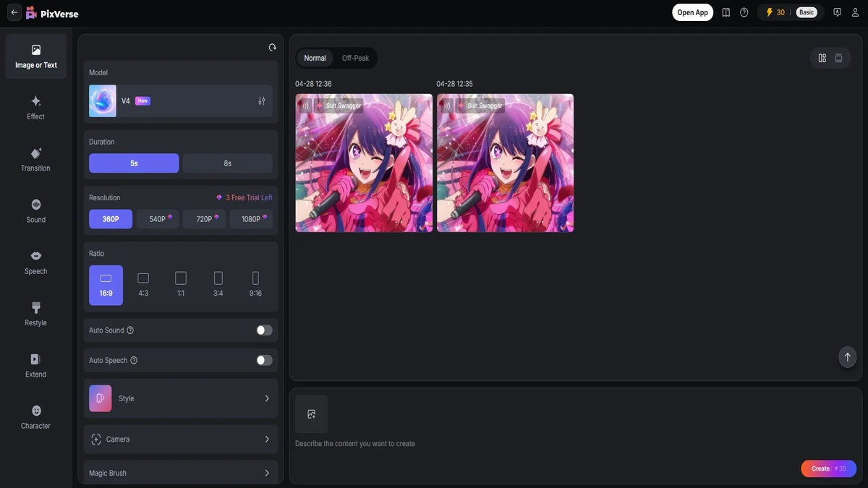Click the lightning credits counter 30
This screenshot has width=868, height=488.
pos(775,12)
